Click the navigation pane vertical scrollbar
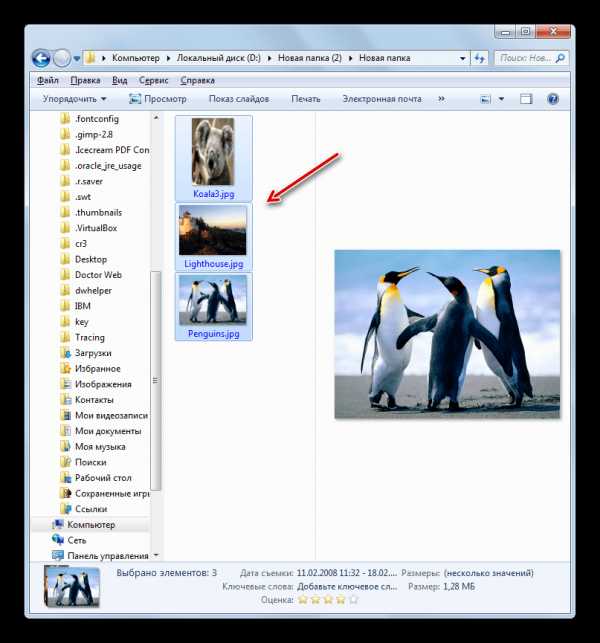Image resolution: width=600 pixels, height=643 pixels. pyautogui.click(x=156, y=381)
